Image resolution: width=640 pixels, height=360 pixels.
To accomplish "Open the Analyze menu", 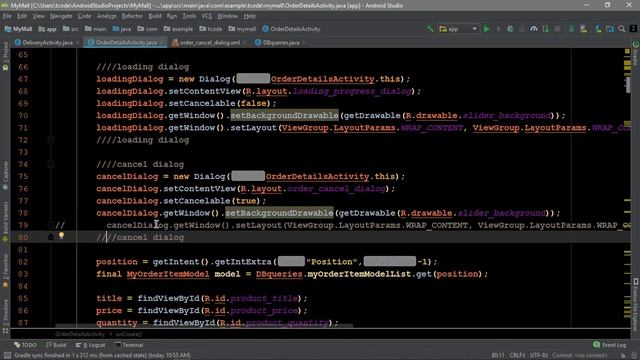I will (x=107, y=16).
